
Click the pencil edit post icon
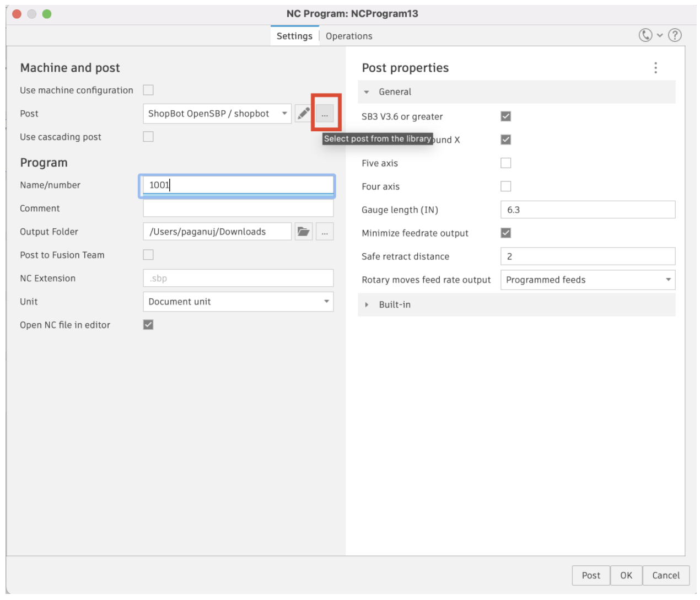pyautogui.click(x=303, y=114)
